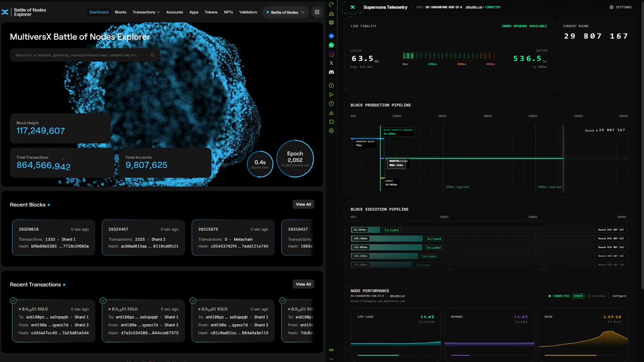644x362 pixels.
Task: Open Messenger from the browser sidebar
Action: click(332, 36)
